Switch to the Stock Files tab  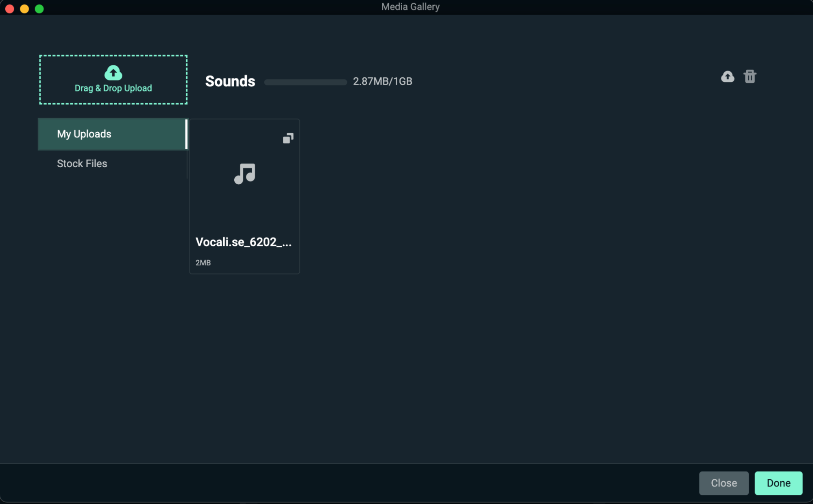click(x=82, y=164)
